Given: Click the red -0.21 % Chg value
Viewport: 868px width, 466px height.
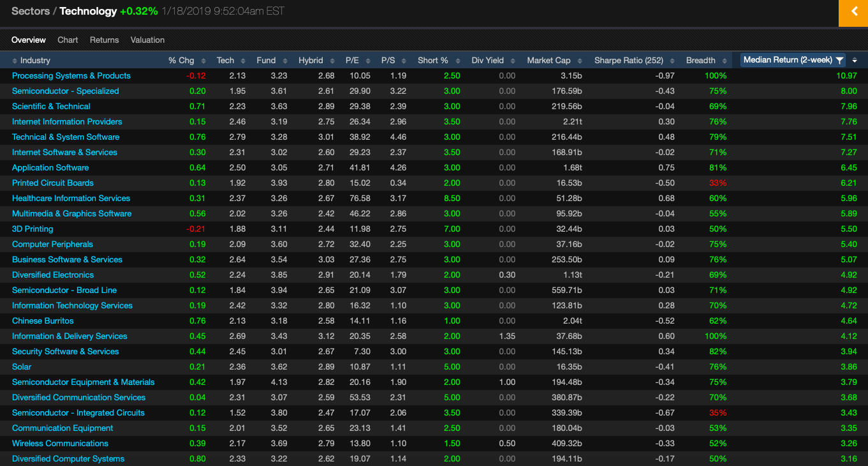Looking at the screenshot, I should pos(196,229).
